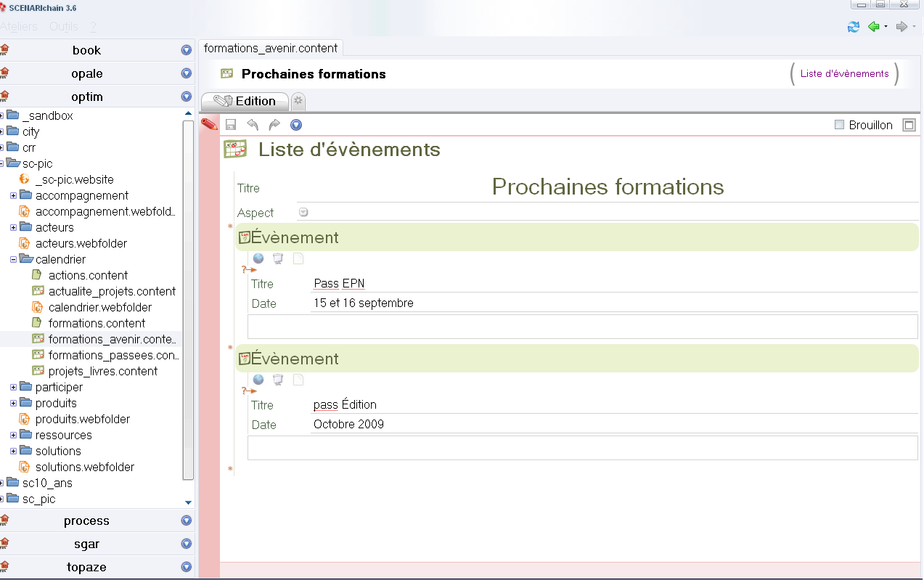924x580 pixels.
Task: Open the process workshop menu arrow
Action: (186, 520)
